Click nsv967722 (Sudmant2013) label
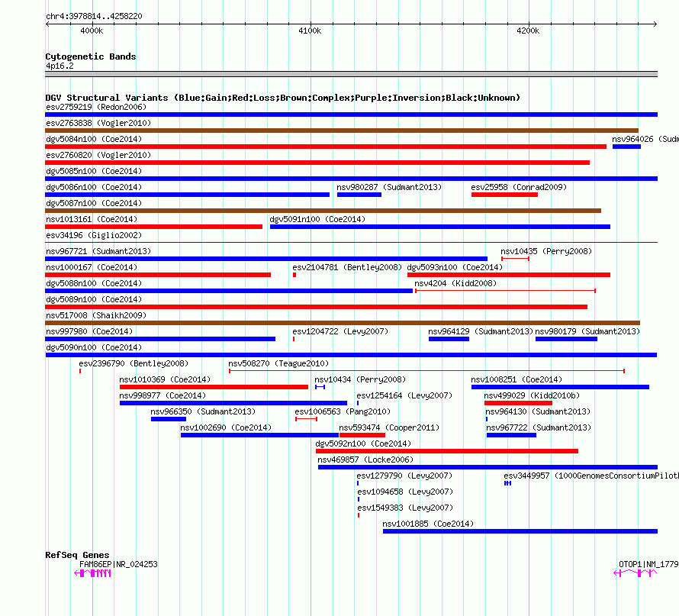This screenshot has width=679, height=616. pos(539,427)
